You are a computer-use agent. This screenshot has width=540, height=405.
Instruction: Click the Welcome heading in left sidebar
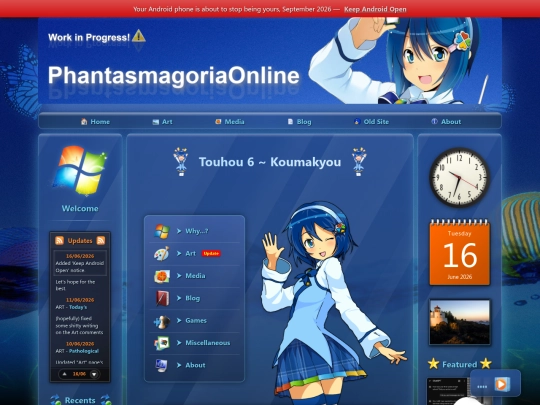coord(80,208)
